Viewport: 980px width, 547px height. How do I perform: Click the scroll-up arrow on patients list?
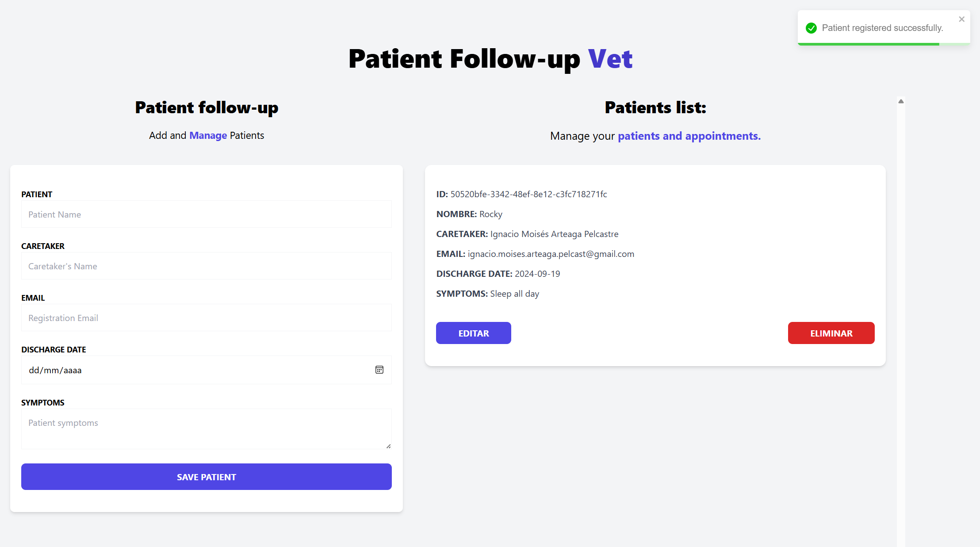tap(901, 101)
